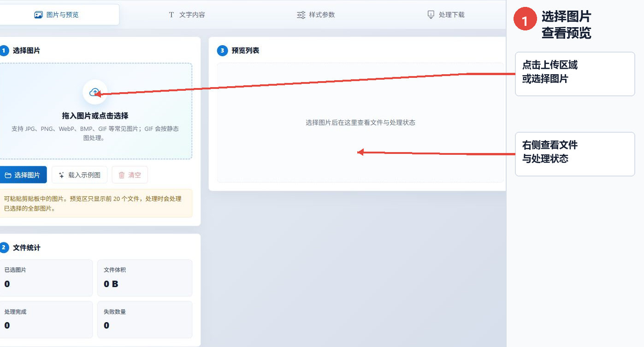
Task: Clear the images with 清空 button
Action: [x=130, y=175]
